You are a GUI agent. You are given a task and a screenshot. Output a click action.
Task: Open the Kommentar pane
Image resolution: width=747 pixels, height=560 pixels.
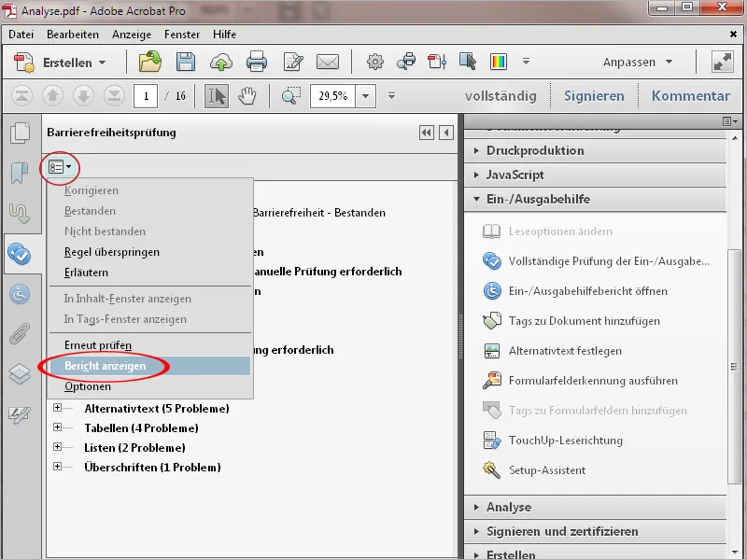tap(690, 96)
